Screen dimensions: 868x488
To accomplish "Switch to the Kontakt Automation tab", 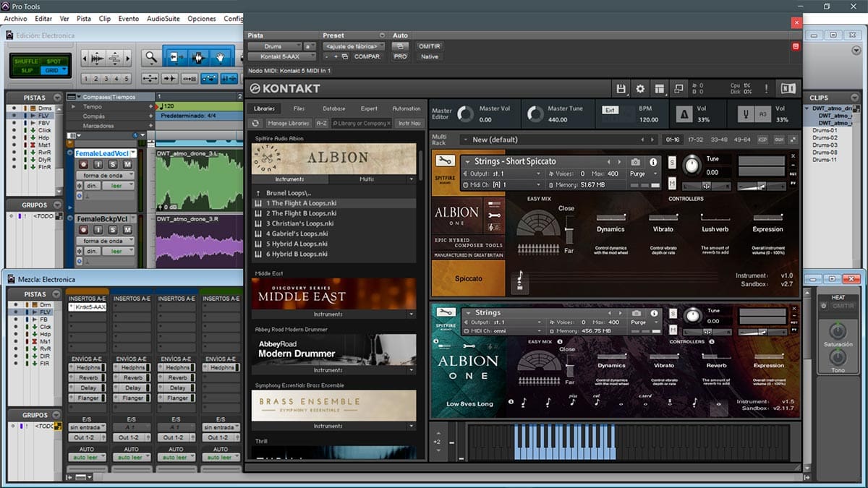I will (407, 108).
